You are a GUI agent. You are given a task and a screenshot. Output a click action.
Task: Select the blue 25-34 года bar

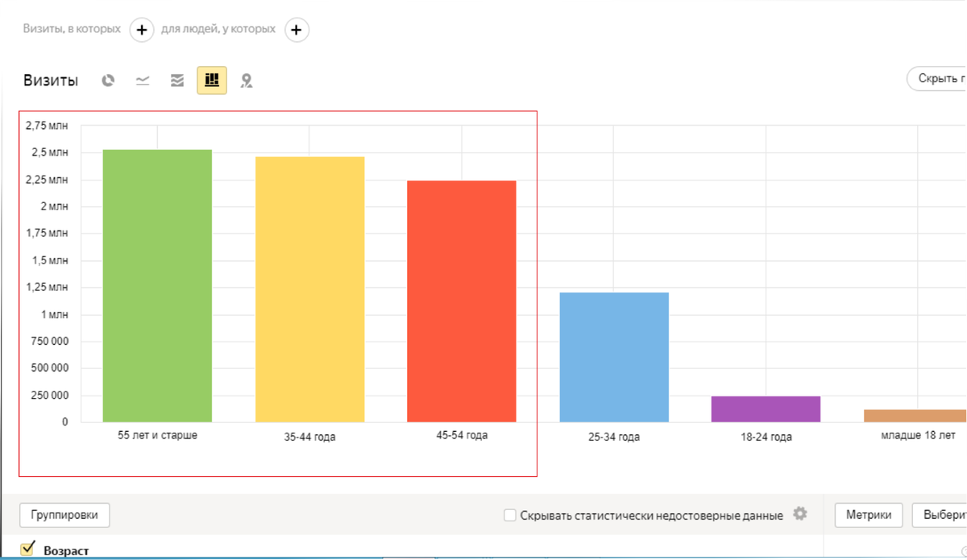point(614,357)
